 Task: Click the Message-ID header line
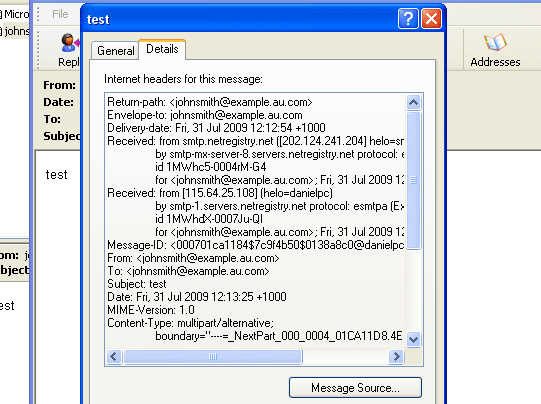(x=256, y=245)
